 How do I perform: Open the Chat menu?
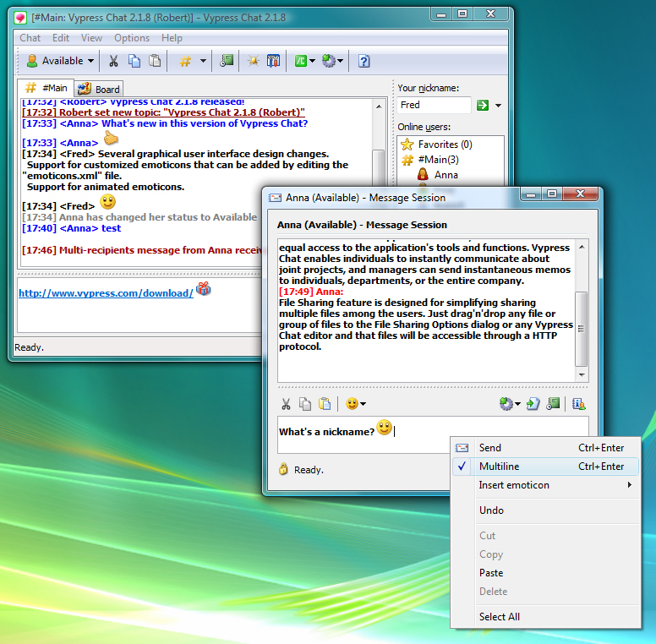point(30,38)
